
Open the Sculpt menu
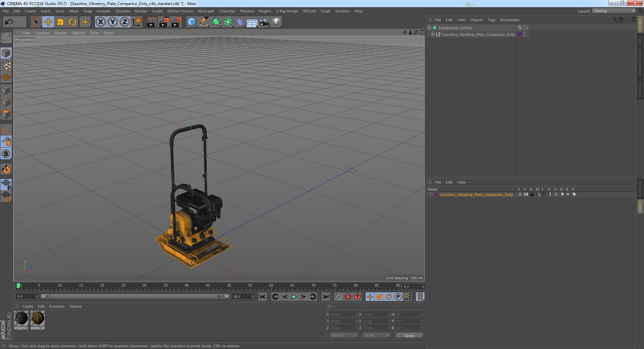[x=157, y=11]
